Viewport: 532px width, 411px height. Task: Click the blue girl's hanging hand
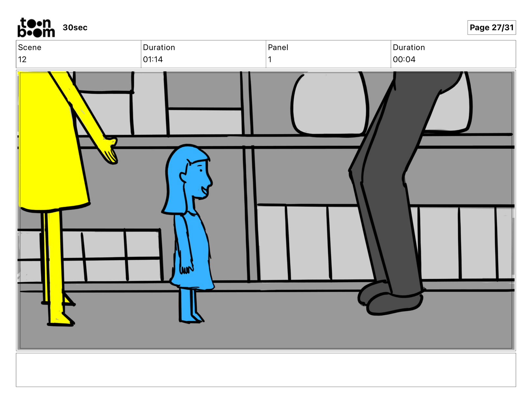pyautogui.click(x=186, y=269)
